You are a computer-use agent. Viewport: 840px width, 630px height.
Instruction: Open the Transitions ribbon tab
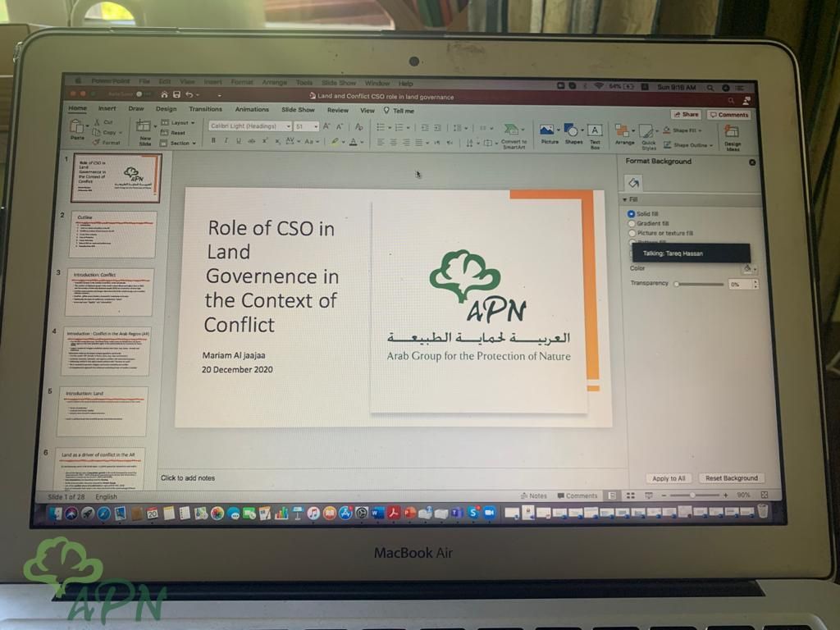click(205, 109)
